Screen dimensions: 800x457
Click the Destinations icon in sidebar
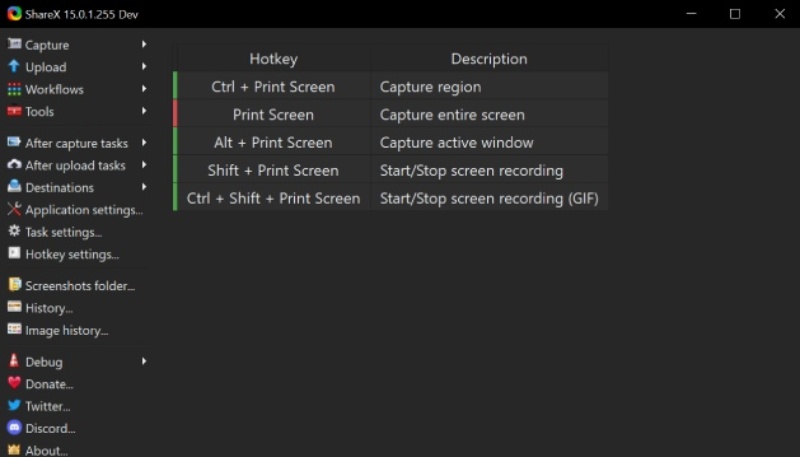(x=14, y=187)
